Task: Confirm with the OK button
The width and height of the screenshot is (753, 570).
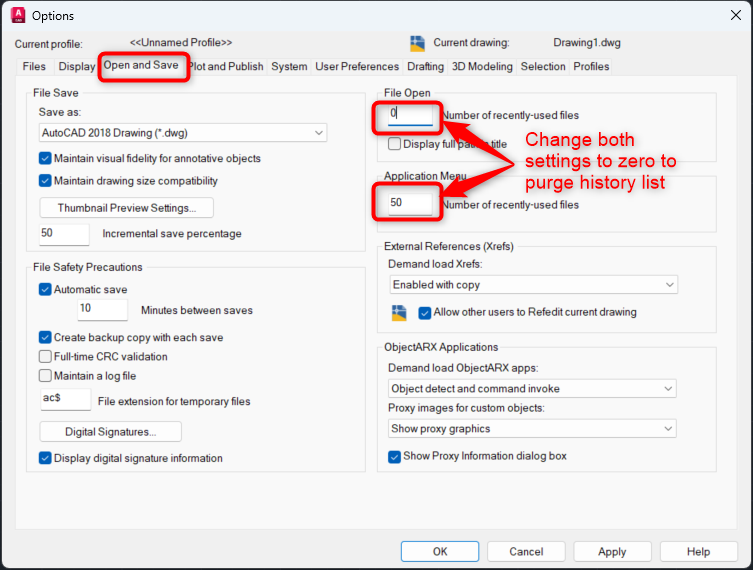Action: (440, 551)
